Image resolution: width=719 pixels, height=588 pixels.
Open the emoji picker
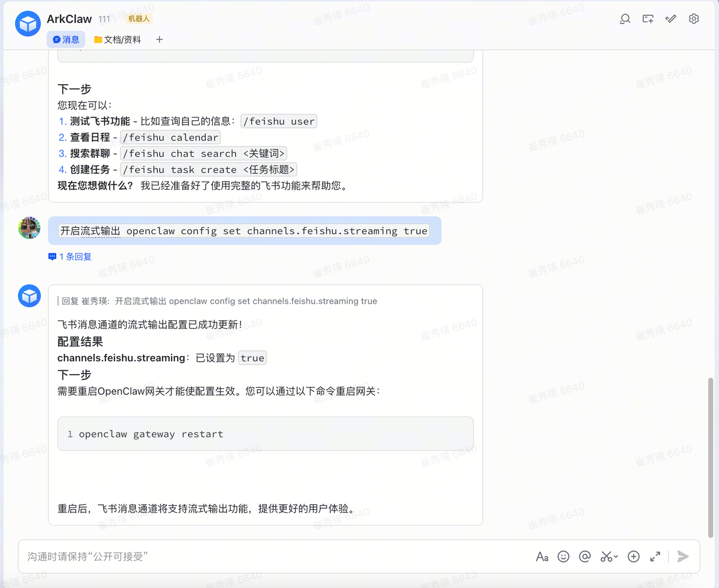563,557
